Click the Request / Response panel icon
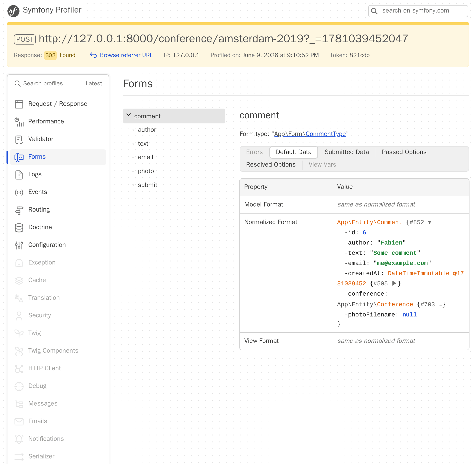The height and width of the screenshot is (464, 476). coord(19,104)
